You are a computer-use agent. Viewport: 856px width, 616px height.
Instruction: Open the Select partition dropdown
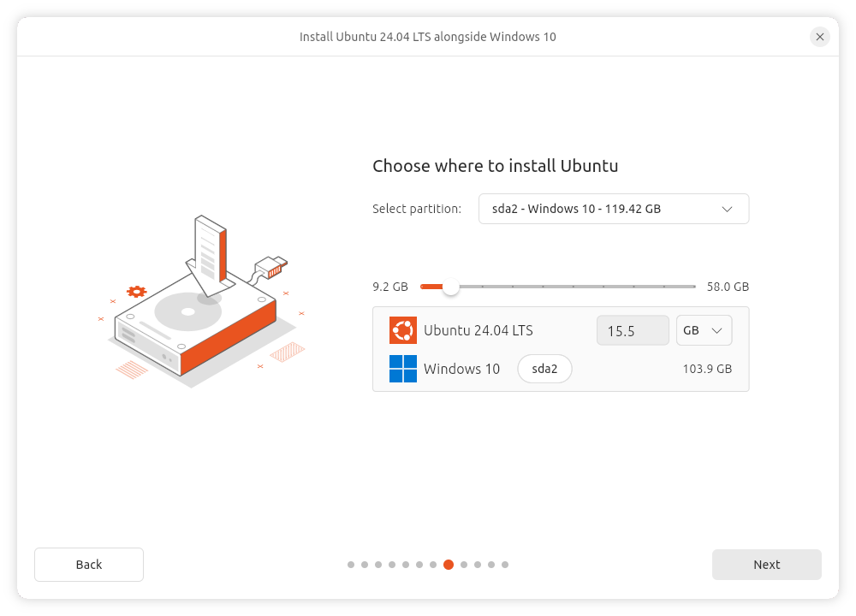coord(613,209)
